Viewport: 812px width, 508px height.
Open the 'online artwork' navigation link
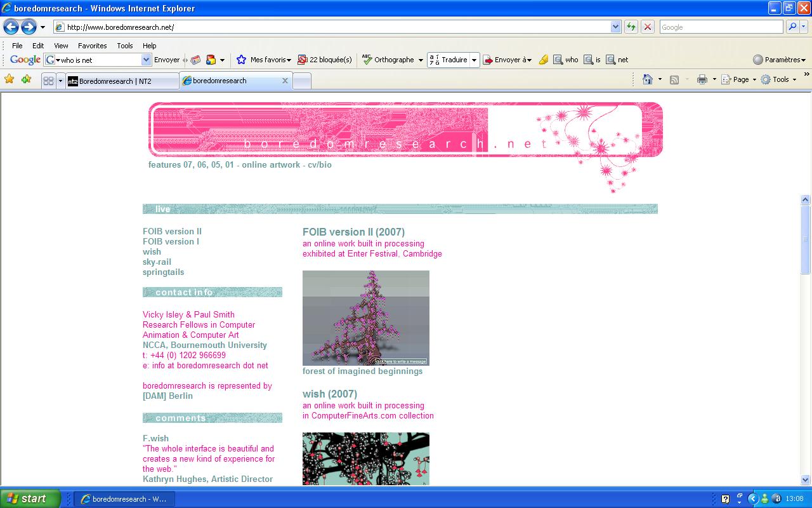pos(271,164)
